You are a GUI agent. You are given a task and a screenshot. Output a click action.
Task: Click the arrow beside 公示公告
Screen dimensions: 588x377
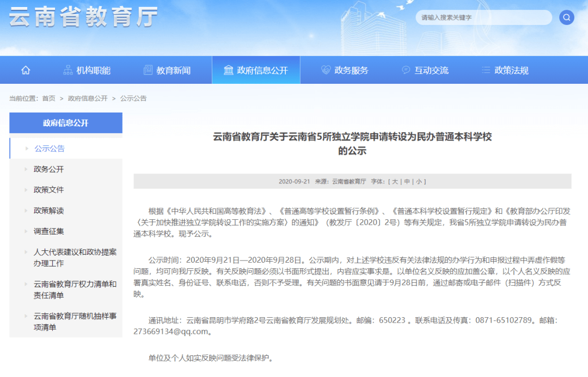(27, 149)
